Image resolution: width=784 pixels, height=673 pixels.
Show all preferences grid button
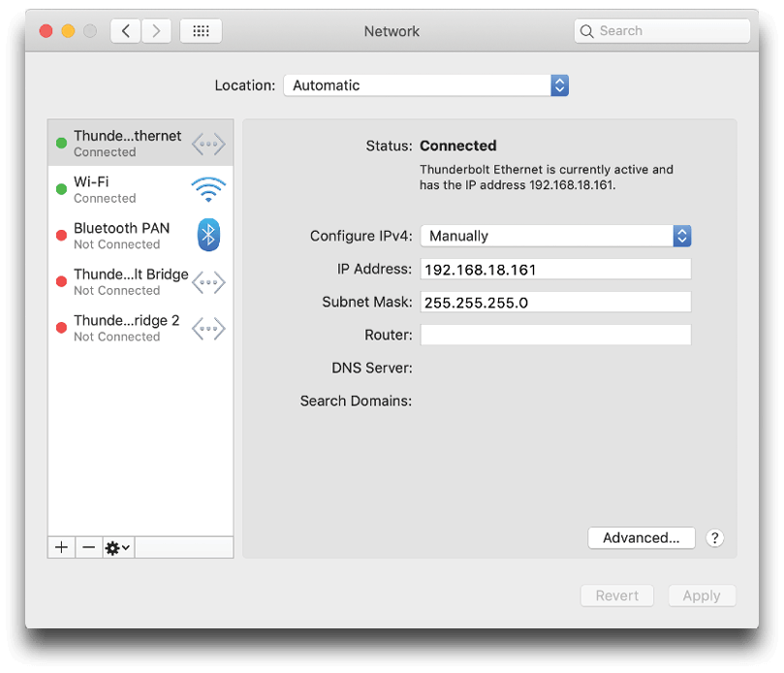click(x=201, y=31)
